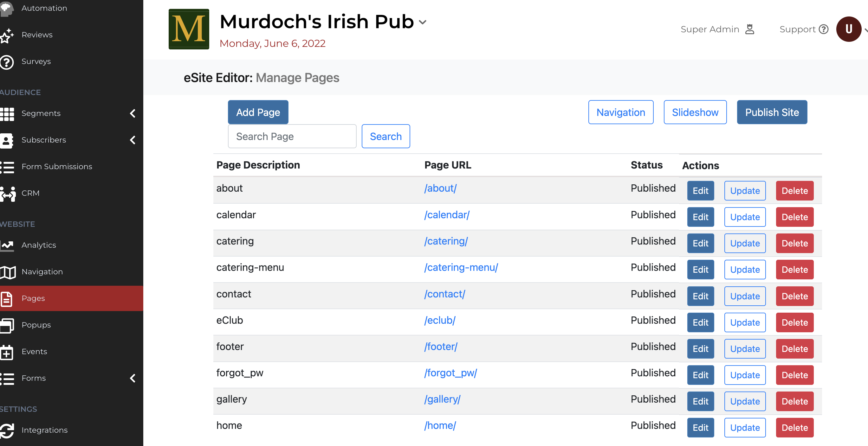Screen dimensions: 868x446
Task: Click the Pages document icon
Action: coord(6,299)
